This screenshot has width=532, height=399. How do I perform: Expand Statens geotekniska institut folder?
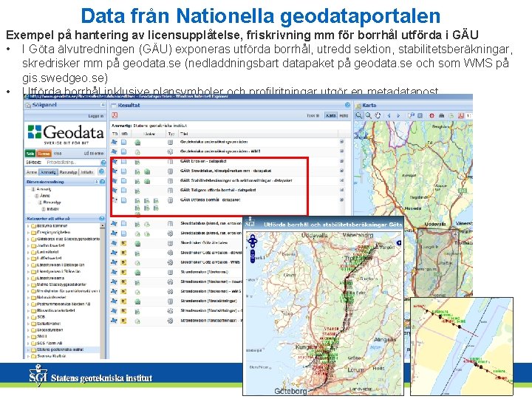coord(28,349)
